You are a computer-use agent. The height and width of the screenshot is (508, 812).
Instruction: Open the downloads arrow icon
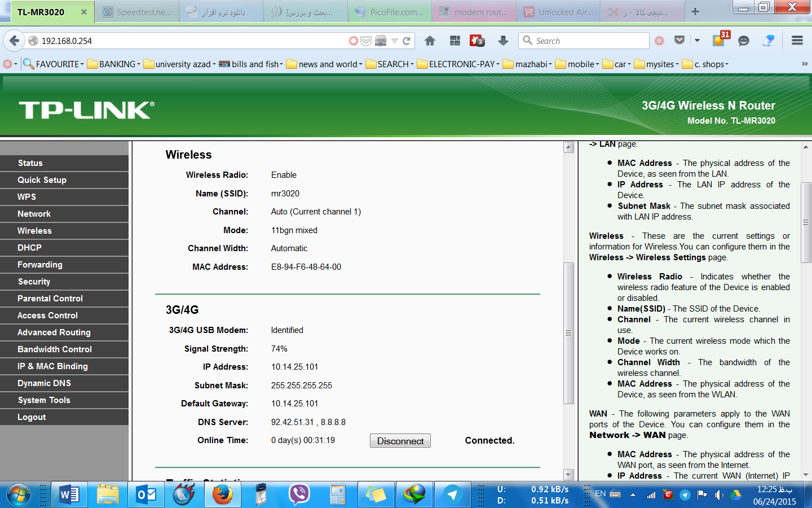(x=503, y=41)
